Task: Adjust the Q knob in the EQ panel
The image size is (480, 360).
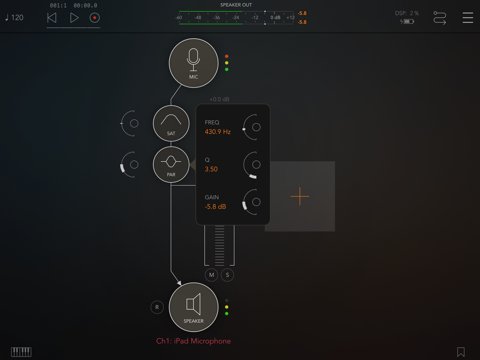Action: 252,165
